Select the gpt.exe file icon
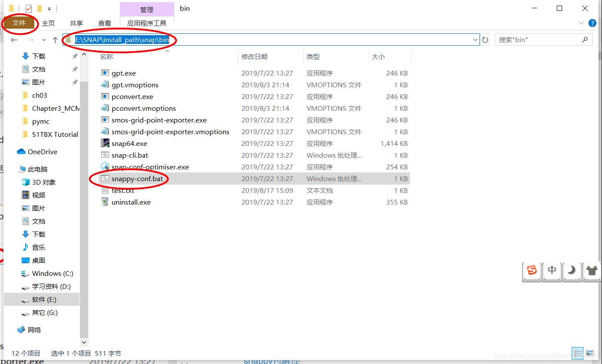602x364 pixels. point(105,73)
